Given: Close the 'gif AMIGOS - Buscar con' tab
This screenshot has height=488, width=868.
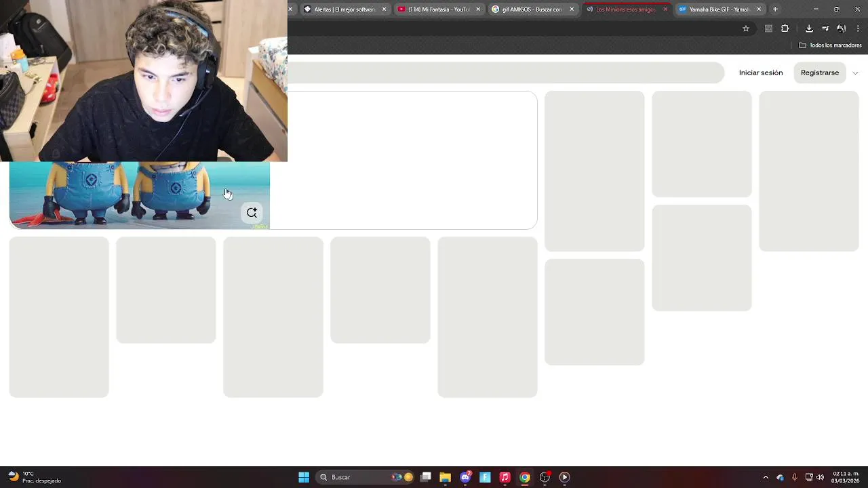Looking at the screenshot, I should tap(572, 9).
